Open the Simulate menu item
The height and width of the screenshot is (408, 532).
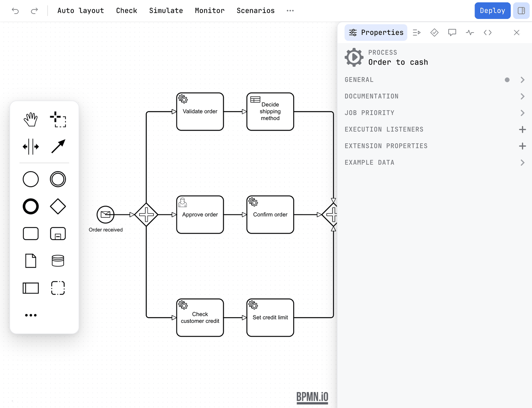coord(166,11)
